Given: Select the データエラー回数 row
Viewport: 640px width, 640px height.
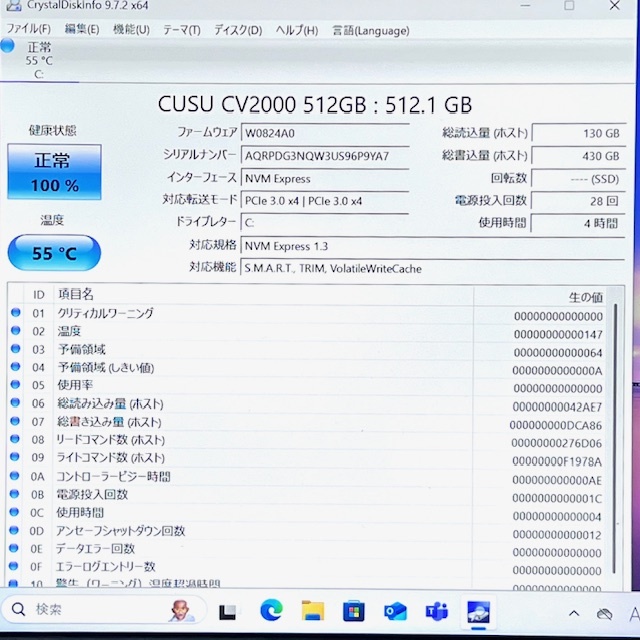Looking at the screenshot, I should (307, 549).
